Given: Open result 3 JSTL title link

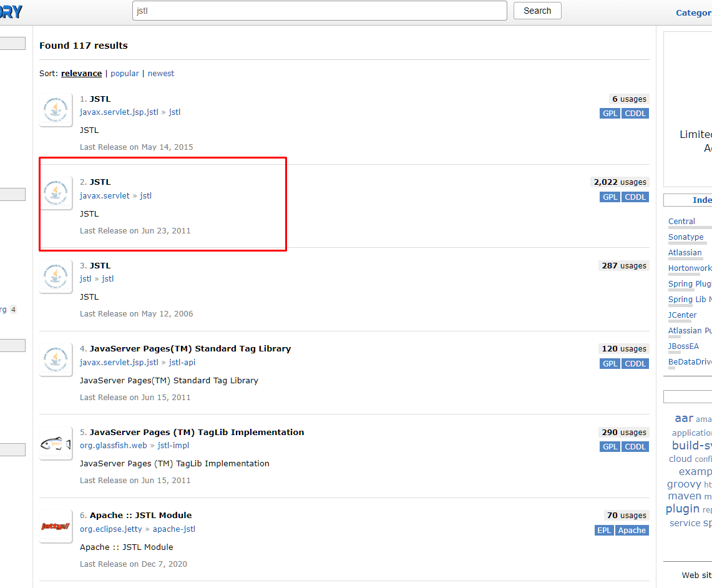Looking at the screenshot, I should tap(100, 266).
